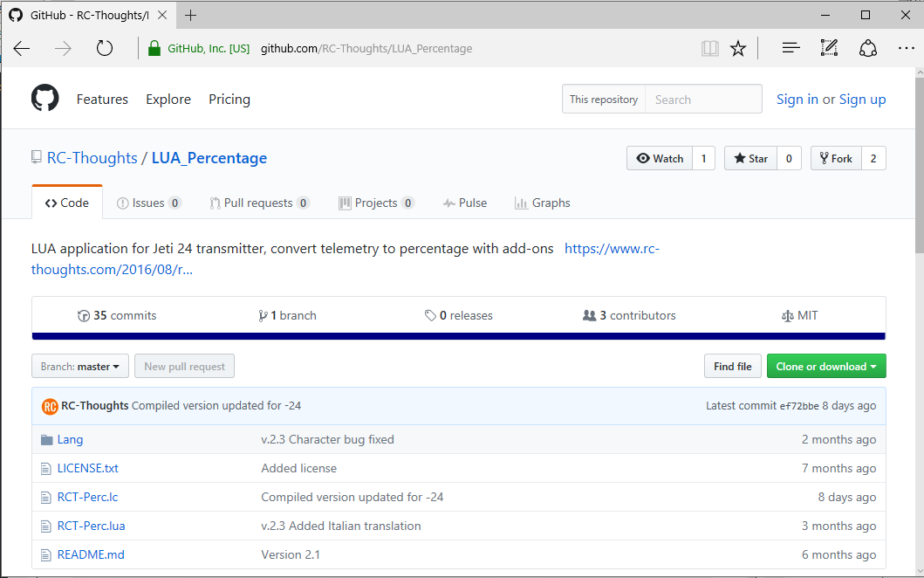
Task: Click the Sign up link
Action: point(862,99)
